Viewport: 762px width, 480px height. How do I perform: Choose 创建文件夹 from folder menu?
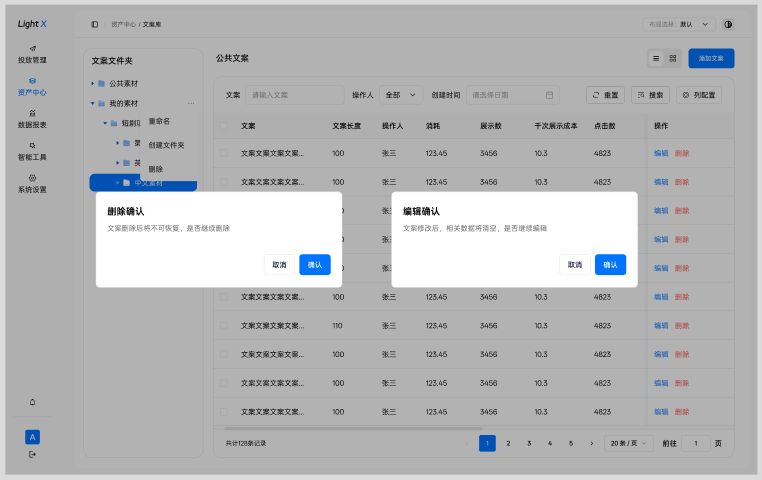pyautogui.click(x=166, y=145)
